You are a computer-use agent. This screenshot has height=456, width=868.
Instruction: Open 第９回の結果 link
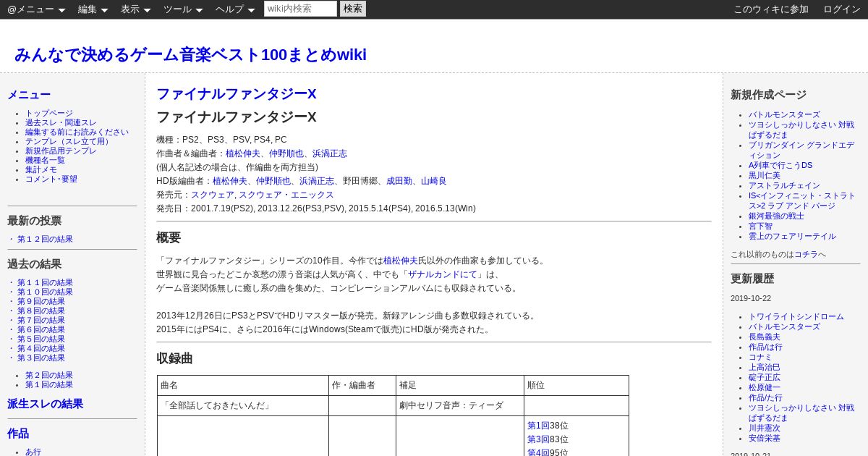41,302
